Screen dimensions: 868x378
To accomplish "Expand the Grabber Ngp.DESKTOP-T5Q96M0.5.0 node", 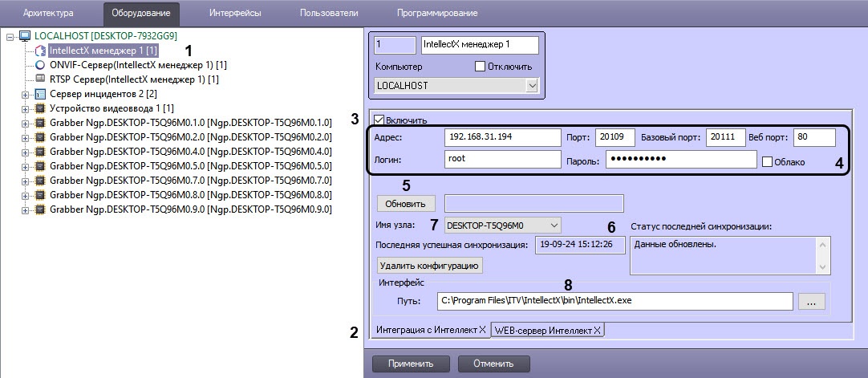I will pyautogui.click(x=25, y=166).
